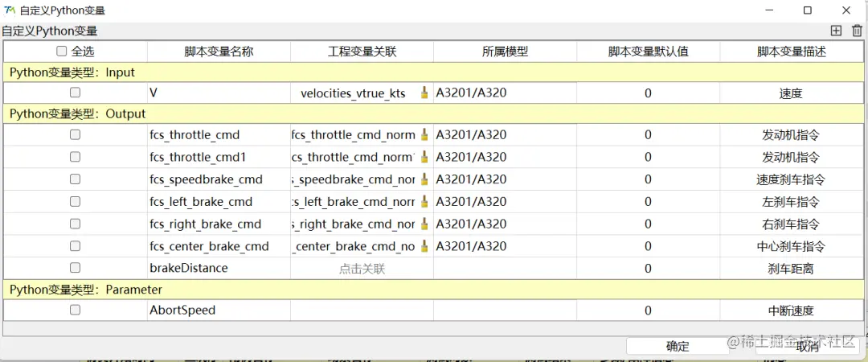Select the Python变量类型：Output group row
Screen dimensions: 868x362
(x=433, y=113)
